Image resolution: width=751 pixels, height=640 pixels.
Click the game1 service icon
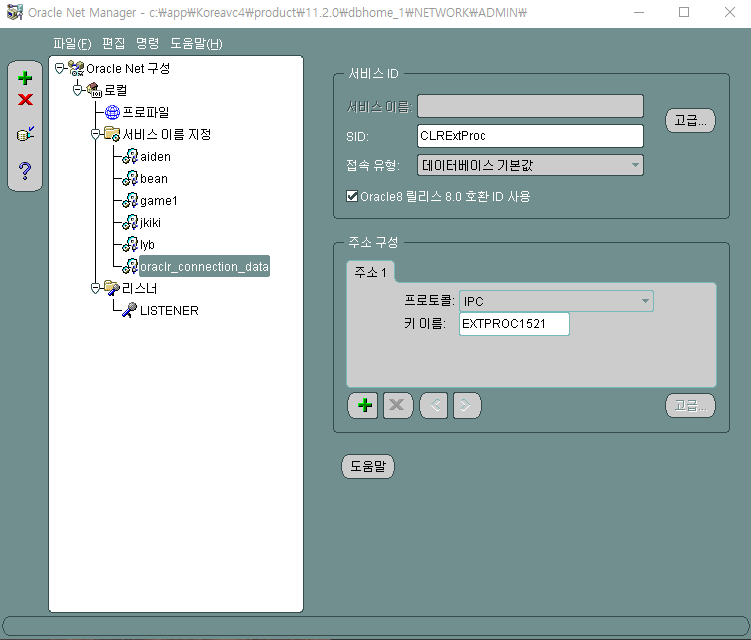pyautogui.click(x=130, y=200)
